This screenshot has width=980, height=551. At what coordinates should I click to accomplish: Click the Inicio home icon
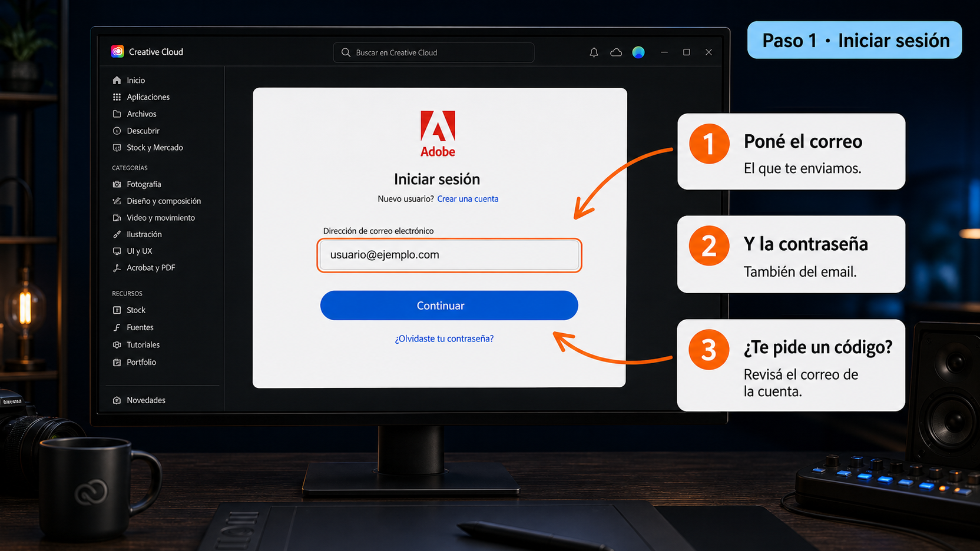coord(117,80)
